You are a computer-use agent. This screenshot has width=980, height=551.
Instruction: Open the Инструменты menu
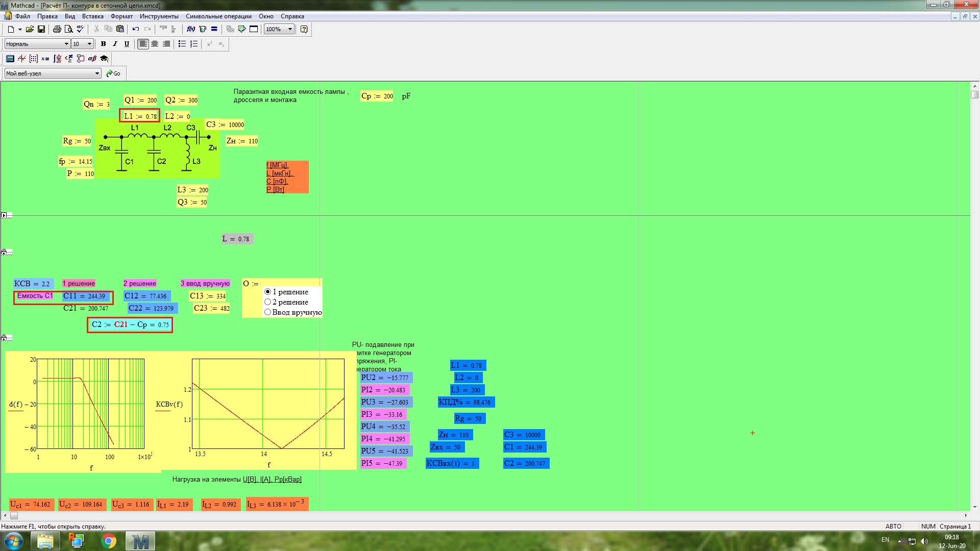pyautogui.click(x=159, y=16)
